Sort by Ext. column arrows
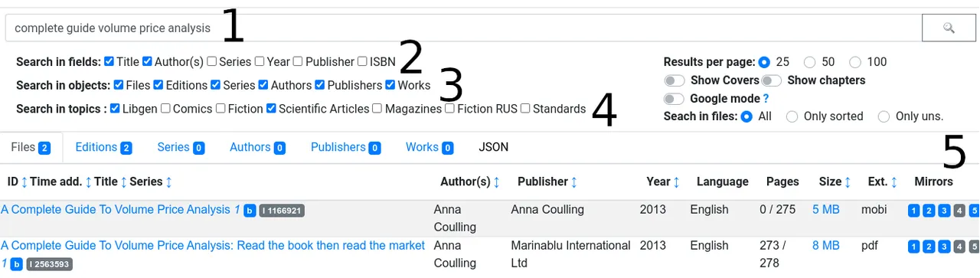 pyautogui.click(x=893, y=182)
